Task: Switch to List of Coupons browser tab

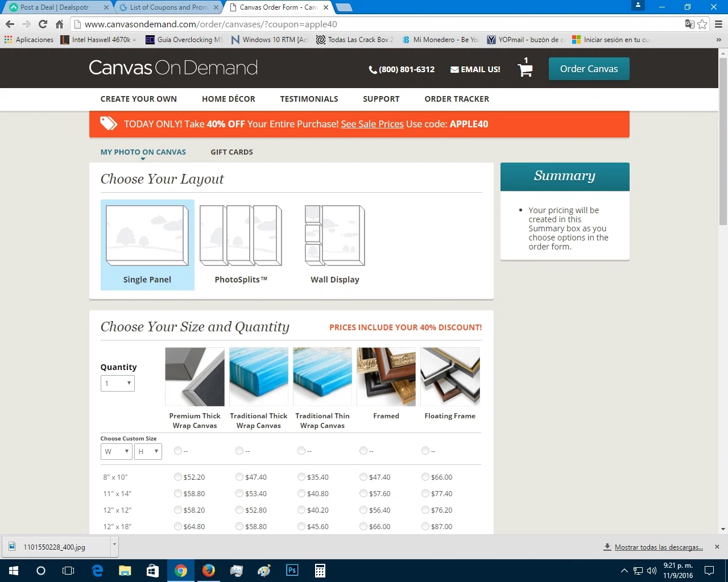Action: (168, 7)
